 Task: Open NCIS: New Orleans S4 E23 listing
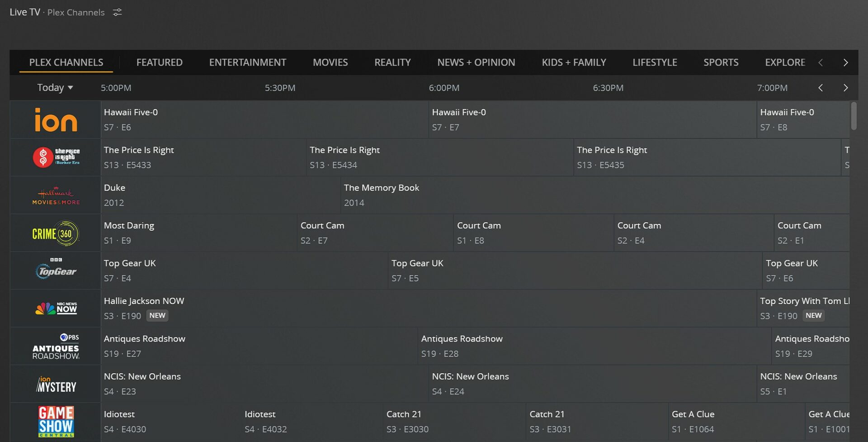tap(264, 384)
